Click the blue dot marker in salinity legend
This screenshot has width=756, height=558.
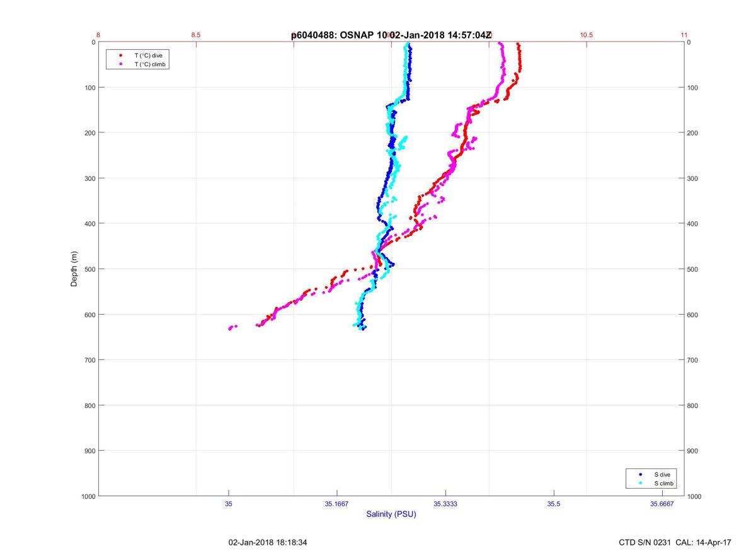click(640, 474)
